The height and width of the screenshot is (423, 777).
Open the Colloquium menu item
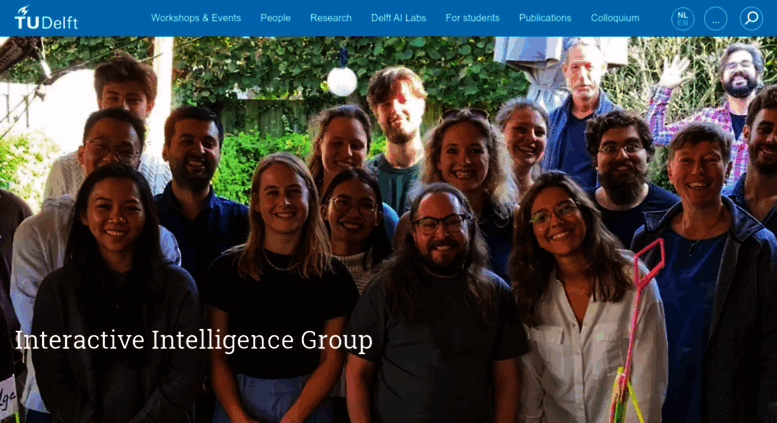[x=615, y=18]
